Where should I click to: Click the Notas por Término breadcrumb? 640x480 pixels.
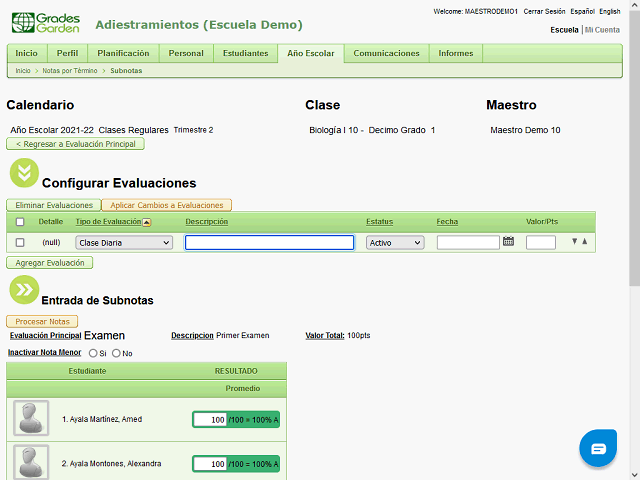pos(70,71)
